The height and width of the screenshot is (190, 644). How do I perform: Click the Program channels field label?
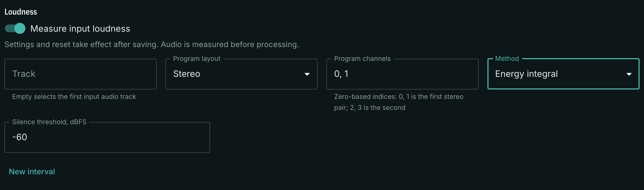[x=362, y=59]
